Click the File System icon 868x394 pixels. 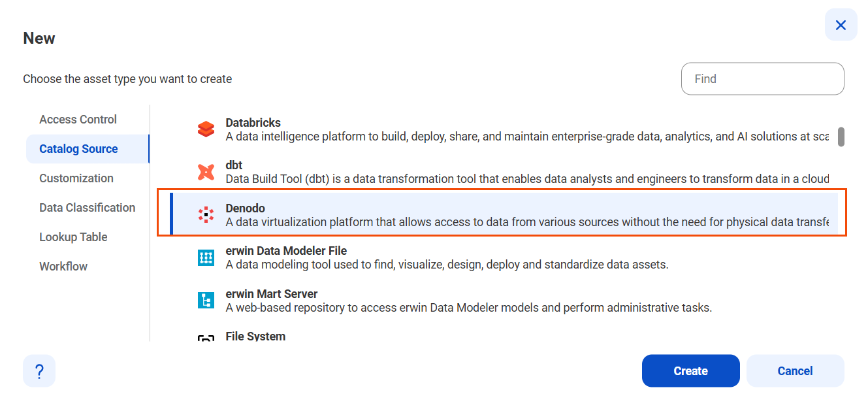(x=206, y=338)
